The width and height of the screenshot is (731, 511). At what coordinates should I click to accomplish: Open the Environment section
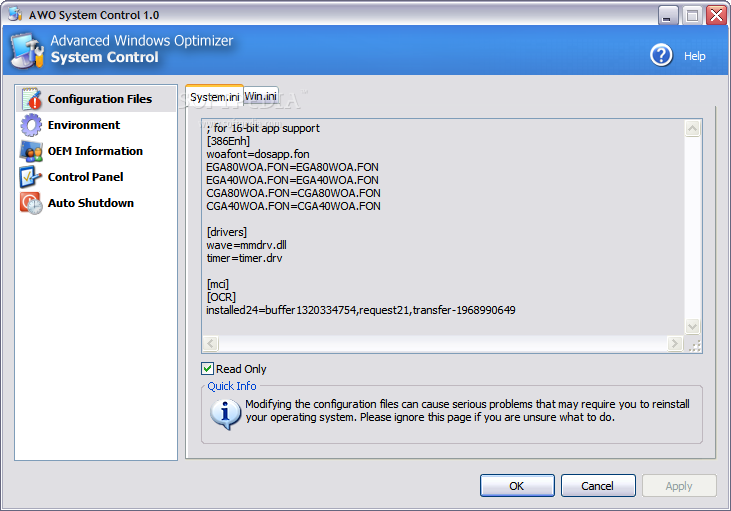tap(84, 125)
